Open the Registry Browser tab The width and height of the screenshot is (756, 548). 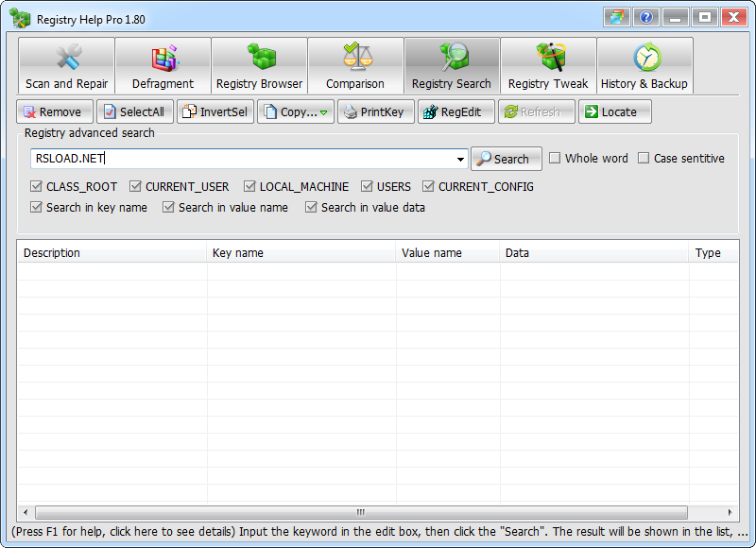point(259,65)
